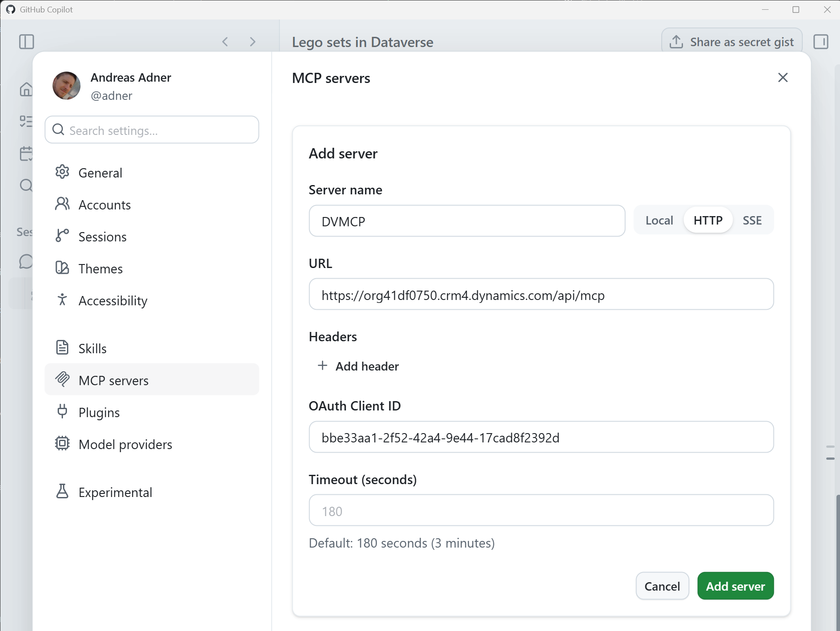Open the chat bubble icon in the left rail
The width and height of the screenshot is (840, 631).
(x=26, y=261)
